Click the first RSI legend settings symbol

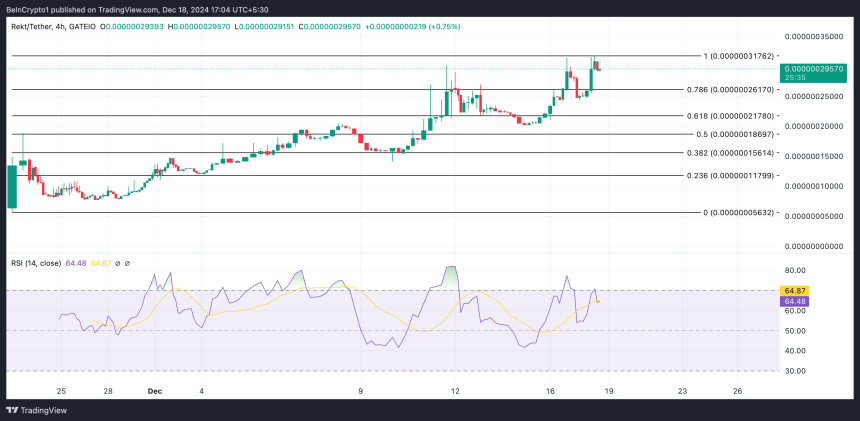(116, 263)
